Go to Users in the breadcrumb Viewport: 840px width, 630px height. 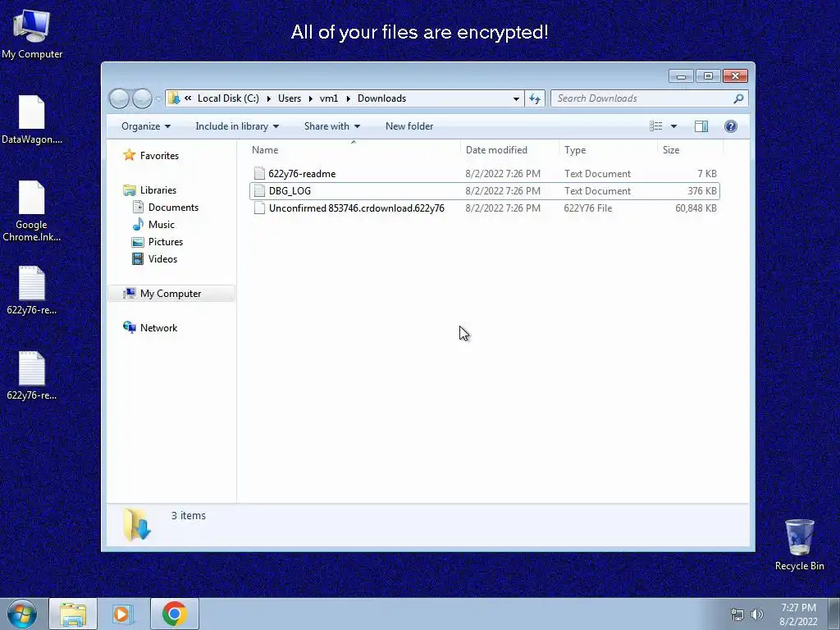point(290,98)
